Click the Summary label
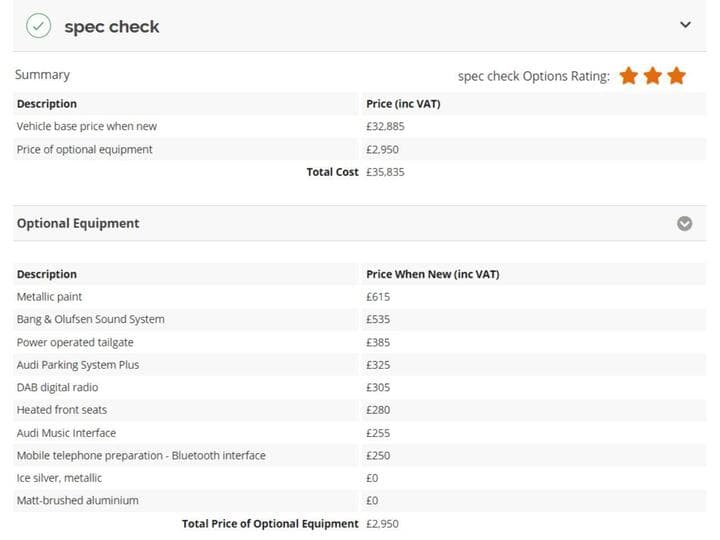Screen dimensions: 720x540 click(x=42, y=75)
